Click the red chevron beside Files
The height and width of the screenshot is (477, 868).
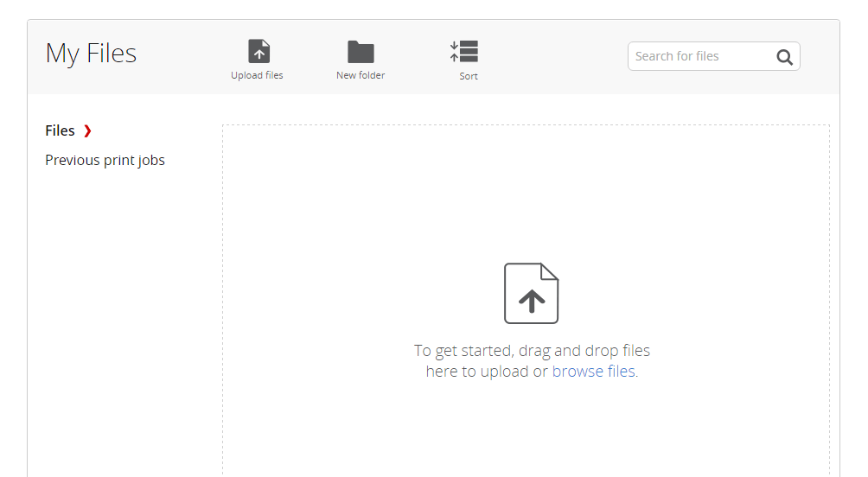(x=87, y=130)
